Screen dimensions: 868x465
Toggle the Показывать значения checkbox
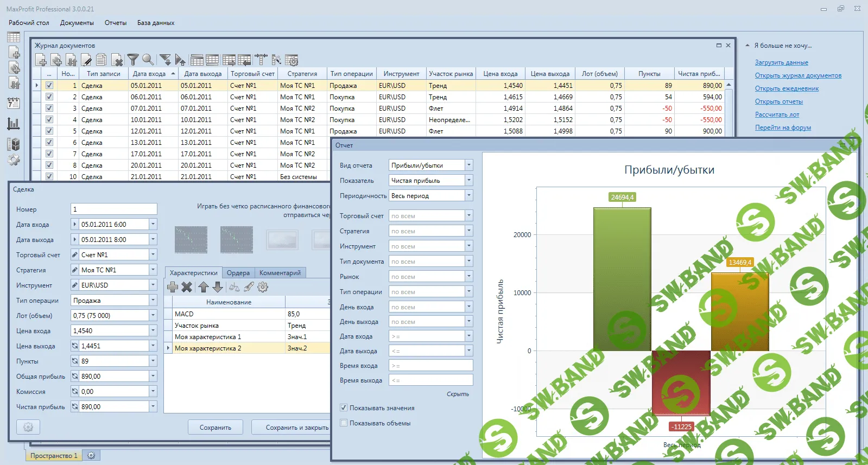click(344, 407)
